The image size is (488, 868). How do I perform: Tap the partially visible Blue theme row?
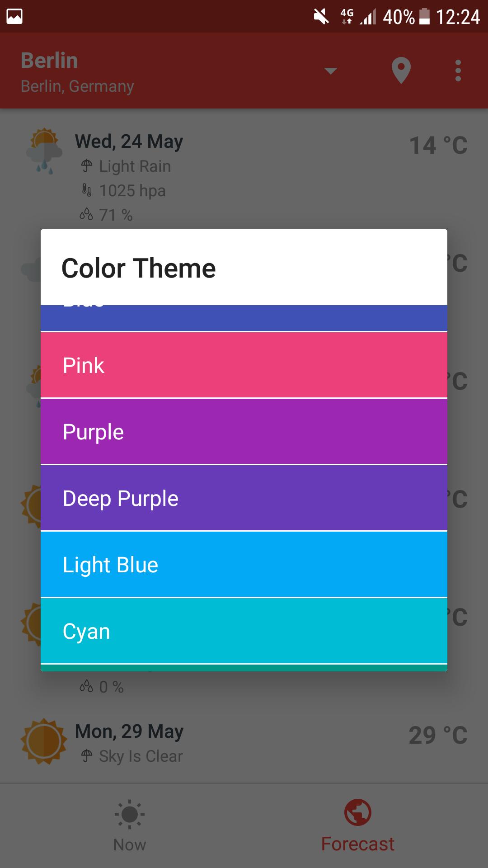(244, 318)
